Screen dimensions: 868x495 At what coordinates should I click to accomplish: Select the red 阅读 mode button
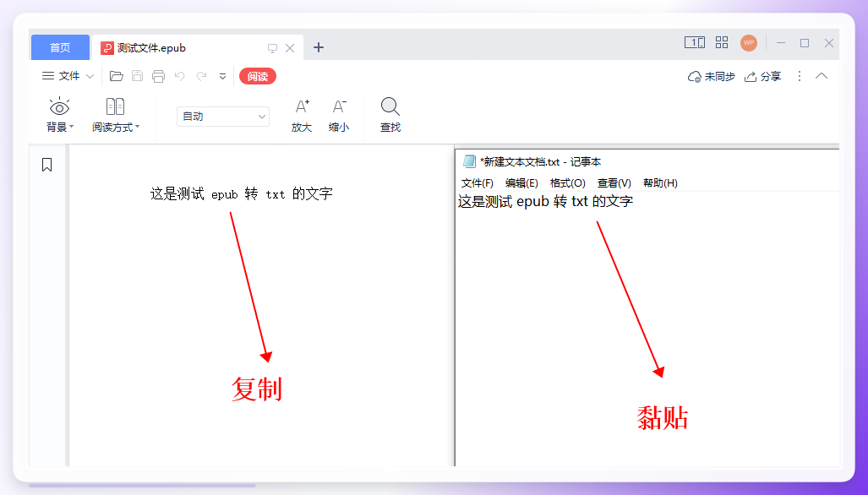tap(258, 76)
